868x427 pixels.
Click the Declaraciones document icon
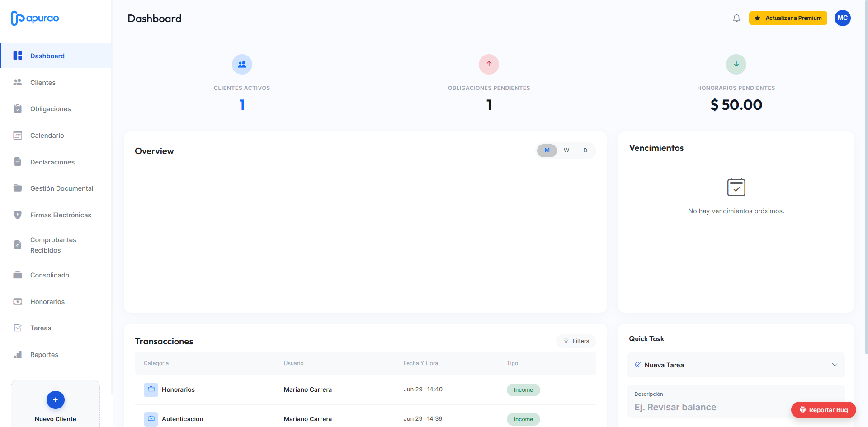(18, 162)
